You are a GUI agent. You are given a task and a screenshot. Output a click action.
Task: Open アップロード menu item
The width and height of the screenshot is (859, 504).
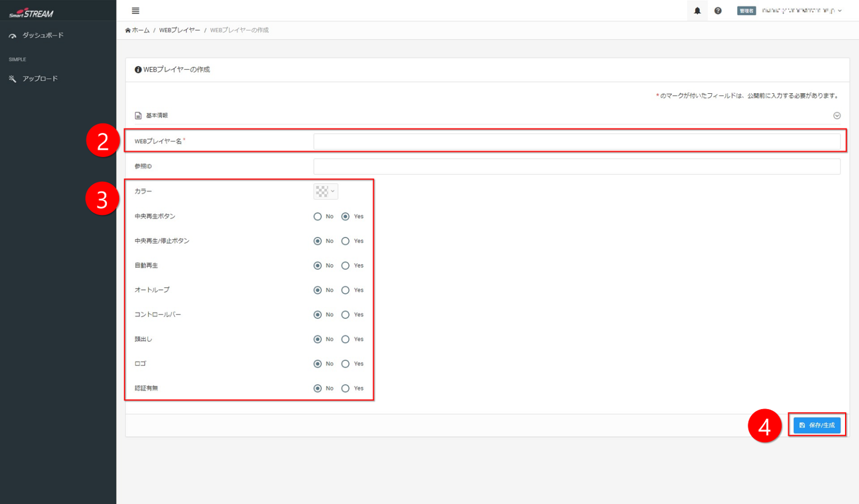tap(40, 79)
